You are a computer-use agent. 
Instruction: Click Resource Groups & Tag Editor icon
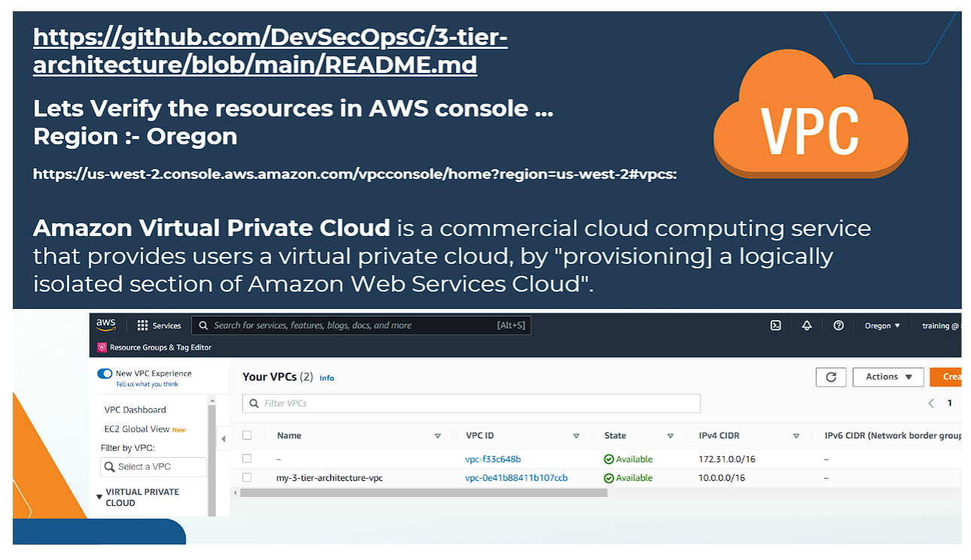pyautogui.click(x=102, y=347)
